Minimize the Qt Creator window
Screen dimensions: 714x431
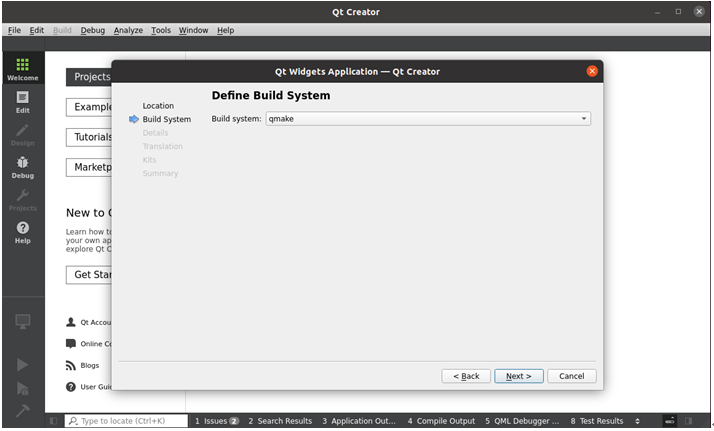click(657, 12)
